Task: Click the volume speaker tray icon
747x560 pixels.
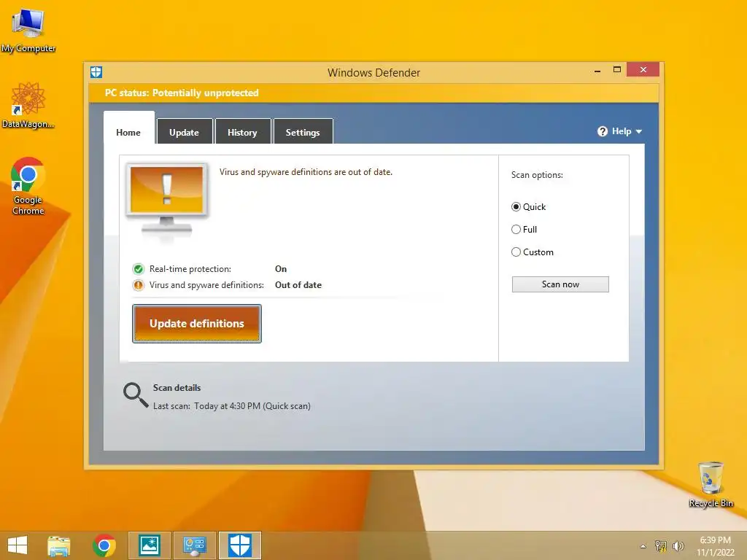Action: (x=678, y=545)
